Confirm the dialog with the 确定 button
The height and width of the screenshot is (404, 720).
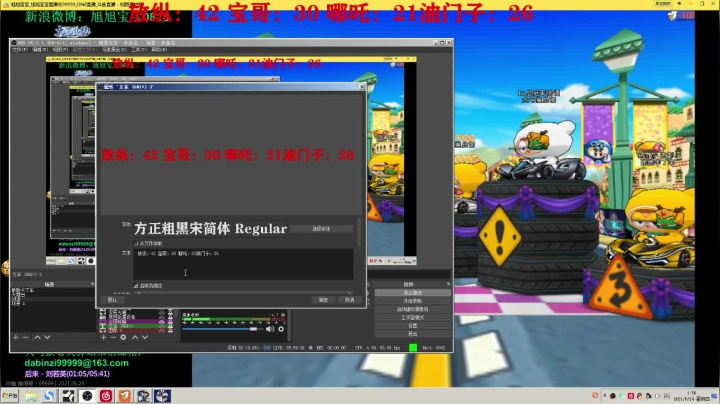pyautogui.click(x=323, y=300)
